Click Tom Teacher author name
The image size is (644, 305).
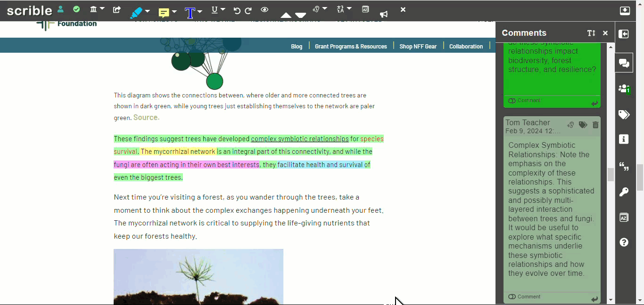click(x=528, y=122)
